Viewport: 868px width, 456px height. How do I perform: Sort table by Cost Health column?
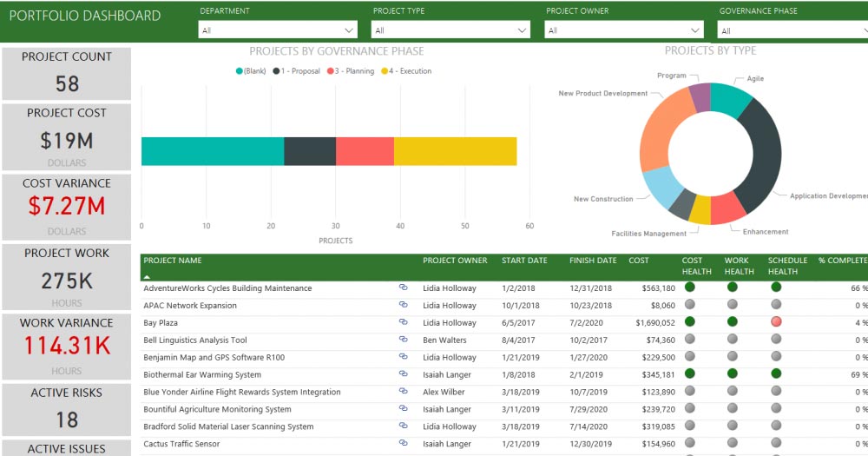(696, 266)
